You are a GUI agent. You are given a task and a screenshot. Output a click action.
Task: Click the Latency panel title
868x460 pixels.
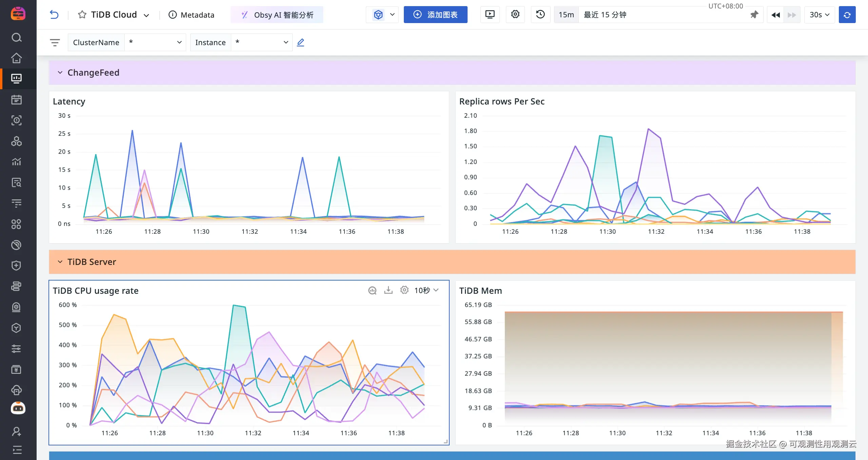69,101
